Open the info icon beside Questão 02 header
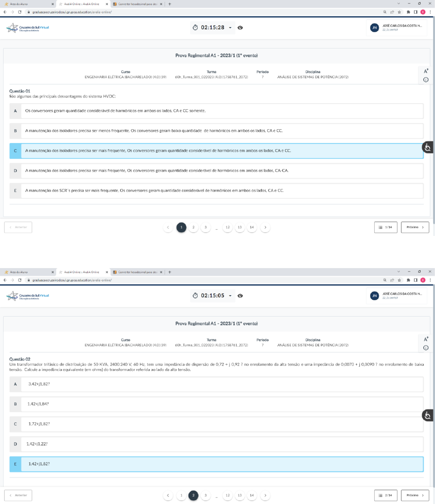 coord(426,348)
